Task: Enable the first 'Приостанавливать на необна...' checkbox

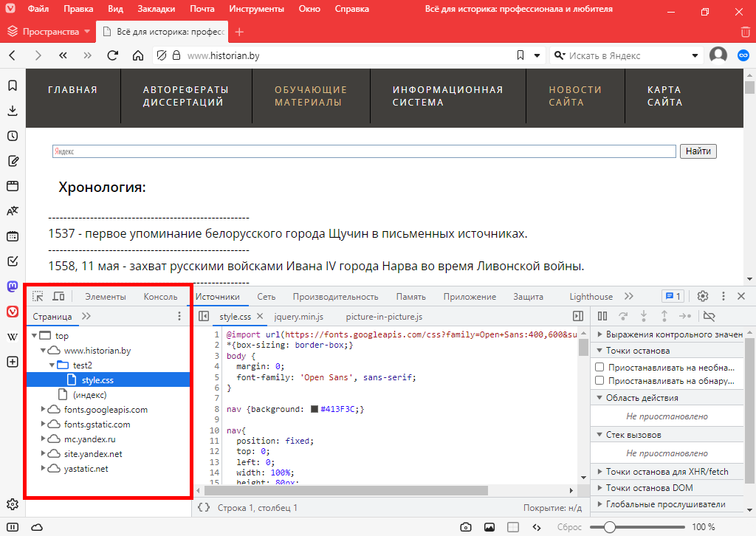Action: (600, 367)
